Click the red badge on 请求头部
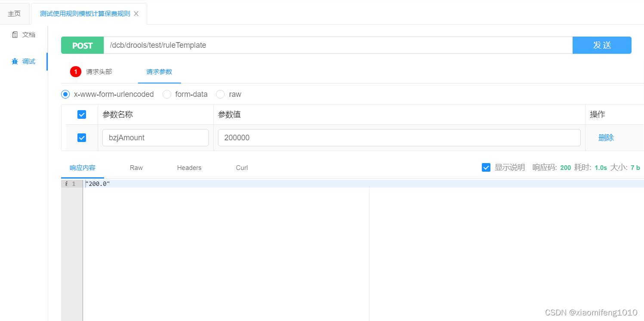The image size is (644, 321). click(x=76, y=72)
